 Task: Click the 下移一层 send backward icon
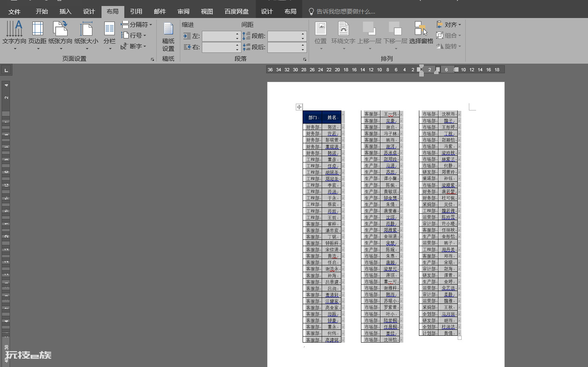point(395,29)
